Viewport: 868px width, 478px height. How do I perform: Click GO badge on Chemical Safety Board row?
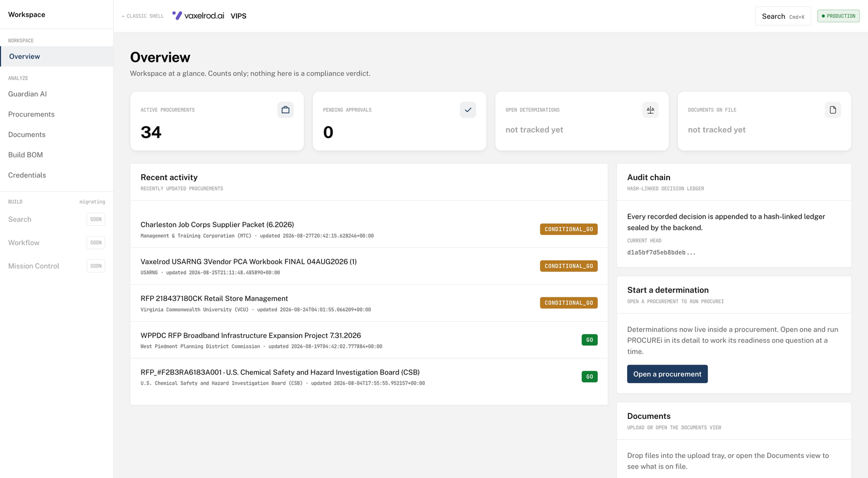coord(589,377)
